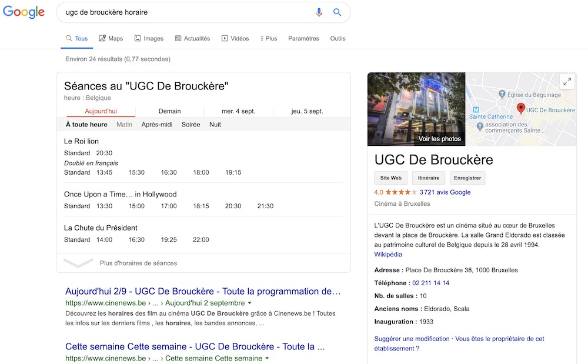Open 3 721 avis Google reviews
The height and width of the screenshot is (364, 588).
pyautogui.click(x=445, y=192)
